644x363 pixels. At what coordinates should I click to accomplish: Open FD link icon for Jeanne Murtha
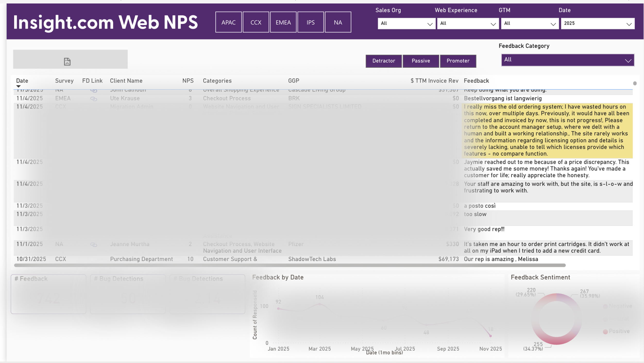click(94, 244)
